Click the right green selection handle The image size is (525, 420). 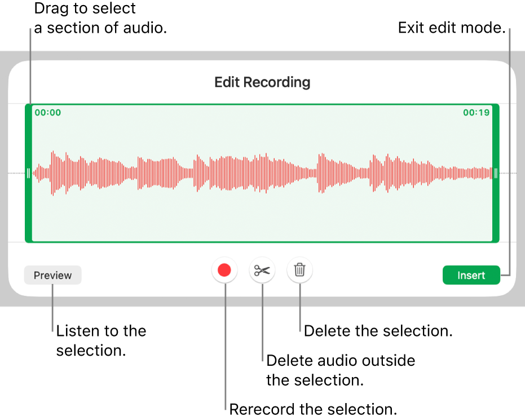coord(495,174)
